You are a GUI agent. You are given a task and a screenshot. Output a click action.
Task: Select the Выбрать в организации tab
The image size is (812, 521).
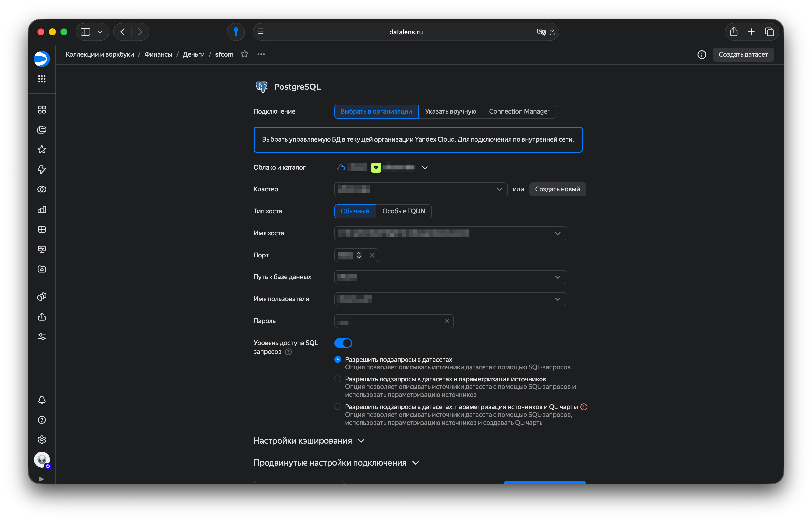point(376,112)
